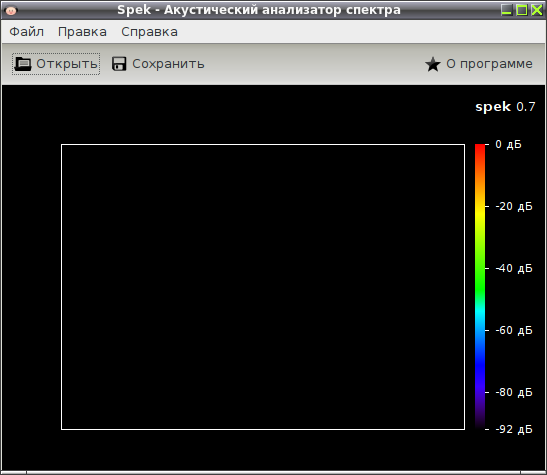Click the star icon for О программе
Image resolution: width=547 pixels, height=475 pixels.
(x=433, y=64)
